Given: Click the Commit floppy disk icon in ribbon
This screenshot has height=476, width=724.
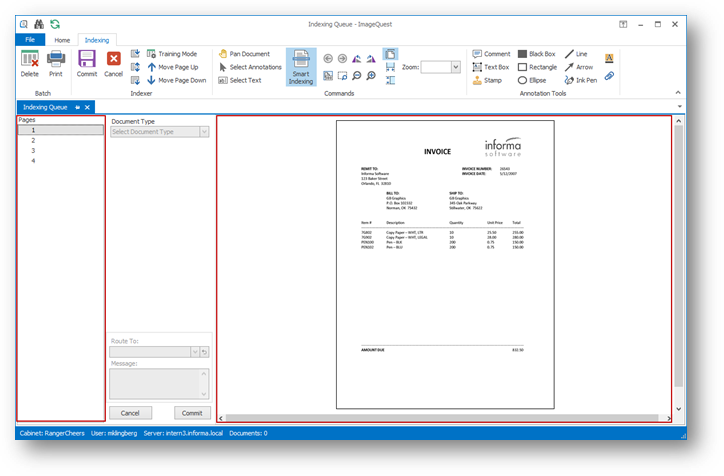Looking at the screenshot, I should pos(87,64).
